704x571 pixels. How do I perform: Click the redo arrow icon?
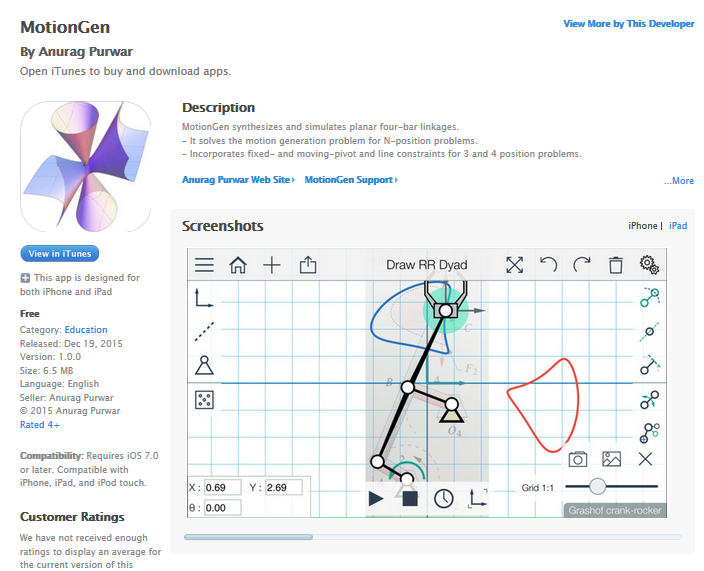582,265
